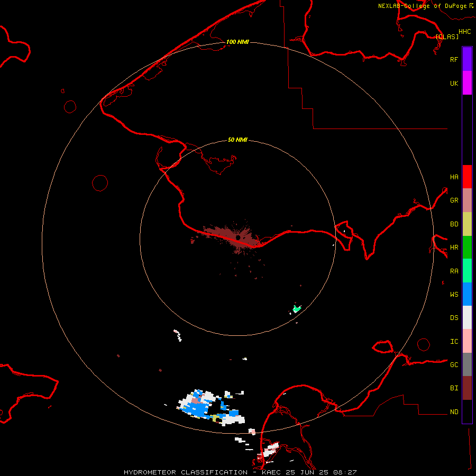476x476 pixels.
Task: Click the UK legend label
Action: pyautogui.click(x=454, y=83)
